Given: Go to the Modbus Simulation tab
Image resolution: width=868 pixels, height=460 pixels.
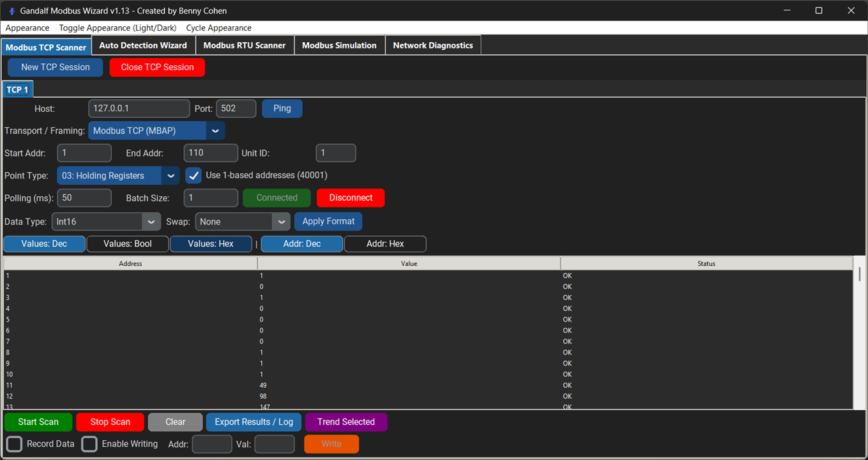Looking at the screenshot, I should [339, 45].
